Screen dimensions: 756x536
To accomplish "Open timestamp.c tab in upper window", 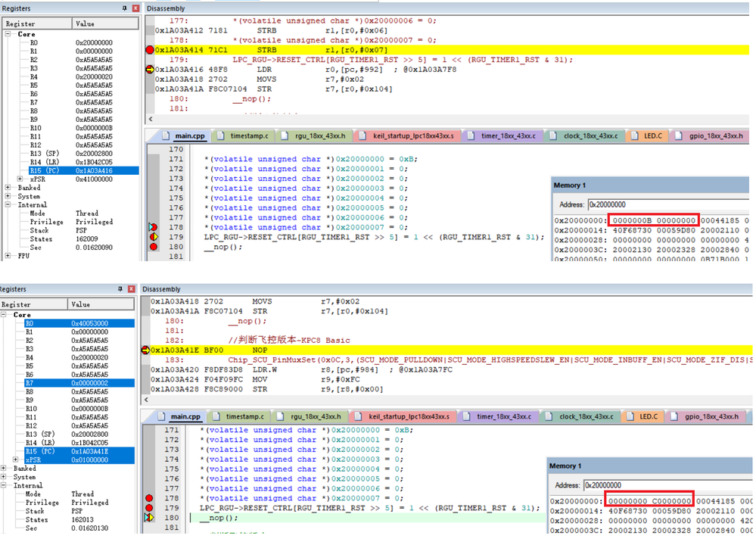I will click(x=244, y=136).
